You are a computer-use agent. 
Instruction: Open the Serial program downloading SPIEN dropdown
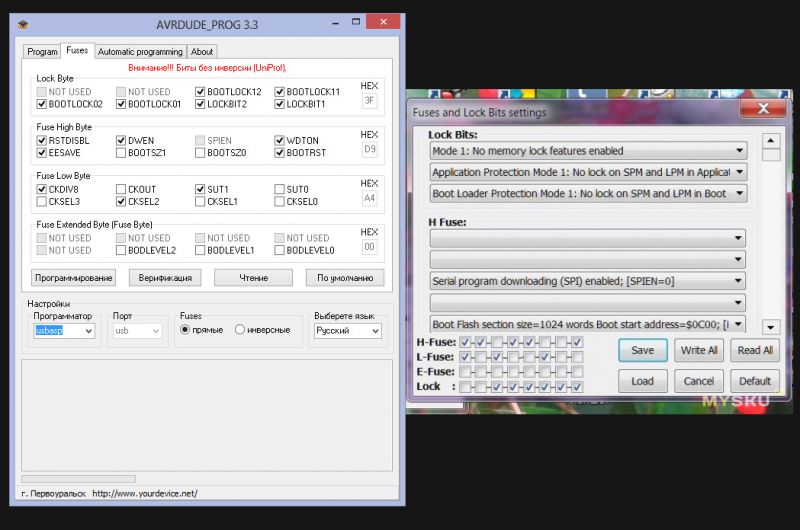(x=588, y=281)
